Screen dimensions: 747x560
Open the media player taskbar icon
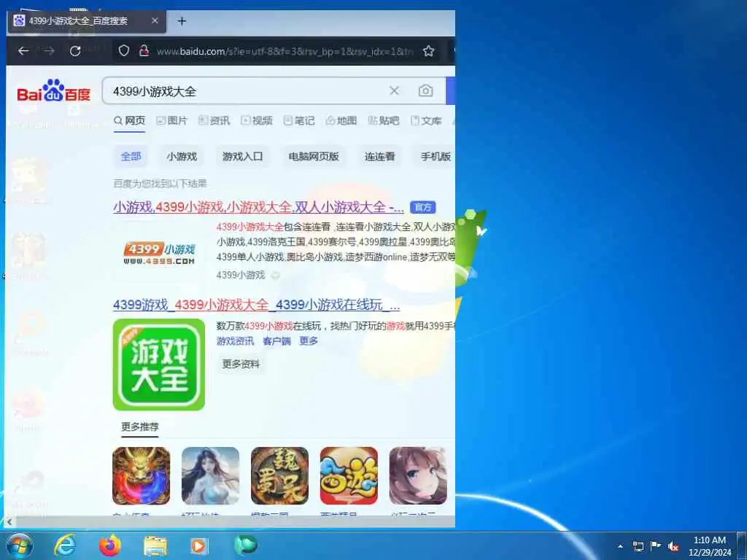point(198,545)
